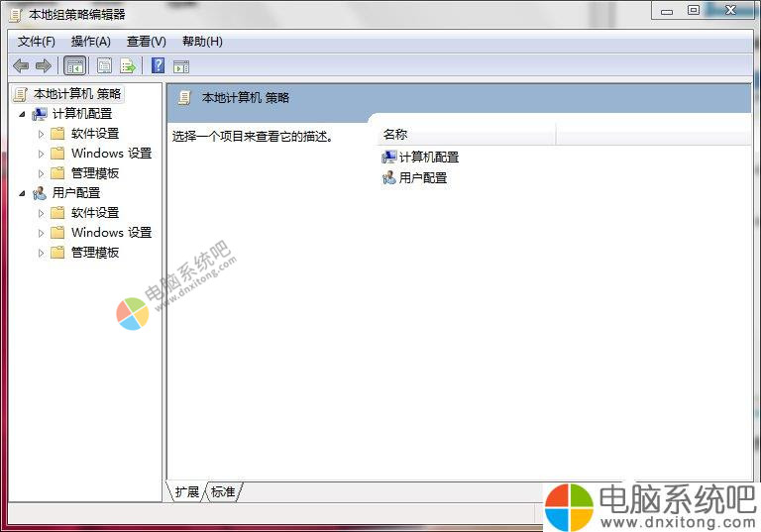
Task: Collapse the 用户配置 tree node
Action: tap(23, 193)
